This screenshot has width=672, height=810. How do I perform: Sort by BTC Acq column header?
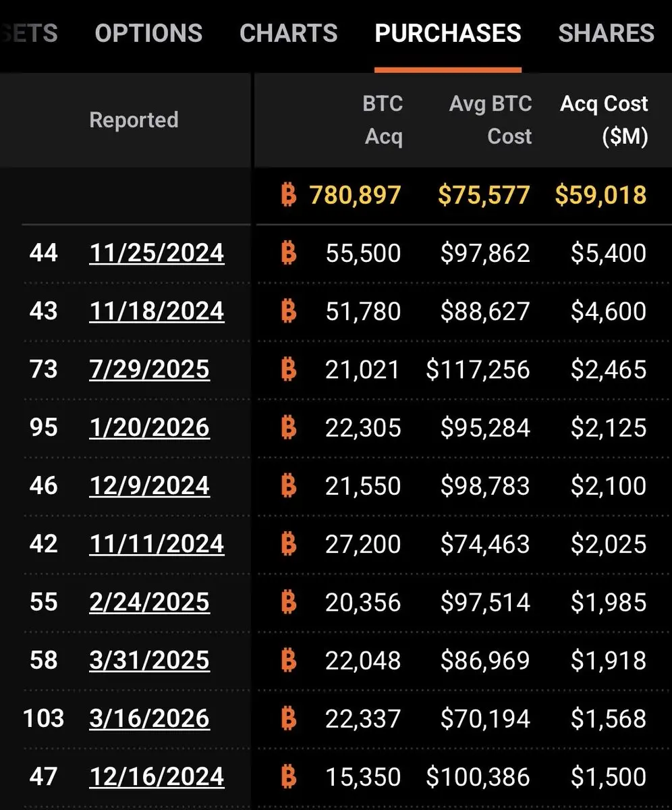click(383, 120)
